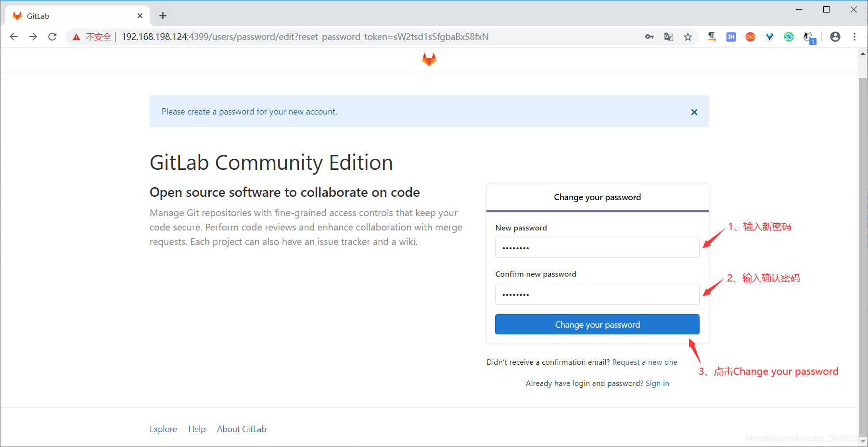Select the Change your password tab header
The image size is (868, 447).
click(x=597, y=197)
